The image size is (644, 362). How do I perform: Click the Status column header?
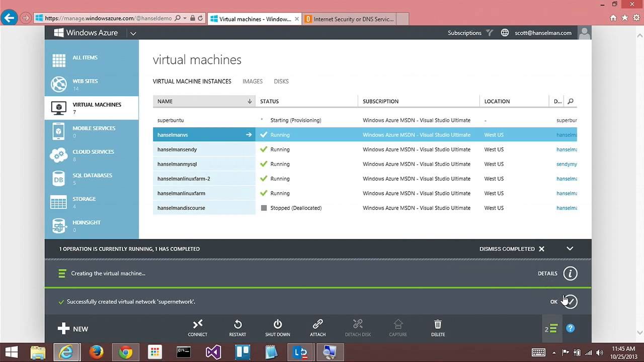[x=307, y=101]
